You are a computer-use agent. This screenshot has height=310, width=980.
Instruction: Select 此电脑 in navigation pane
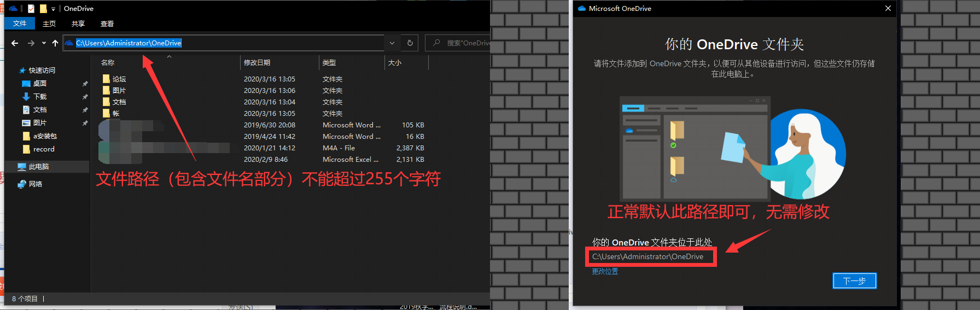39,166
